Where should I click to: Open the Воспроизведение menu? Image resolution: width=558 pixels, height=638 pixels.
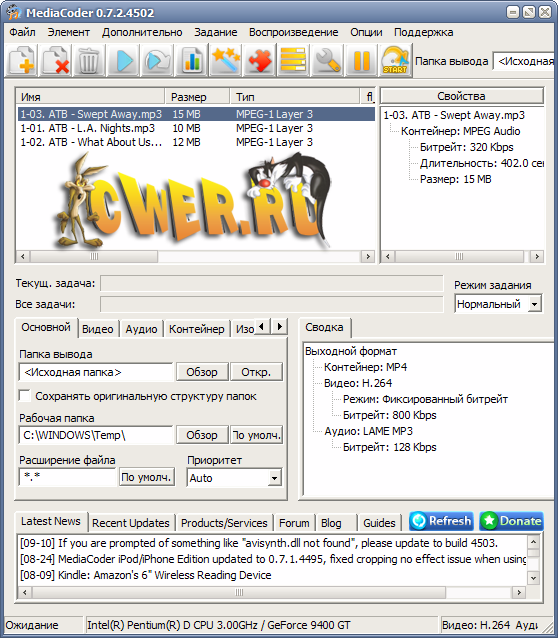[x=293, y=32]
